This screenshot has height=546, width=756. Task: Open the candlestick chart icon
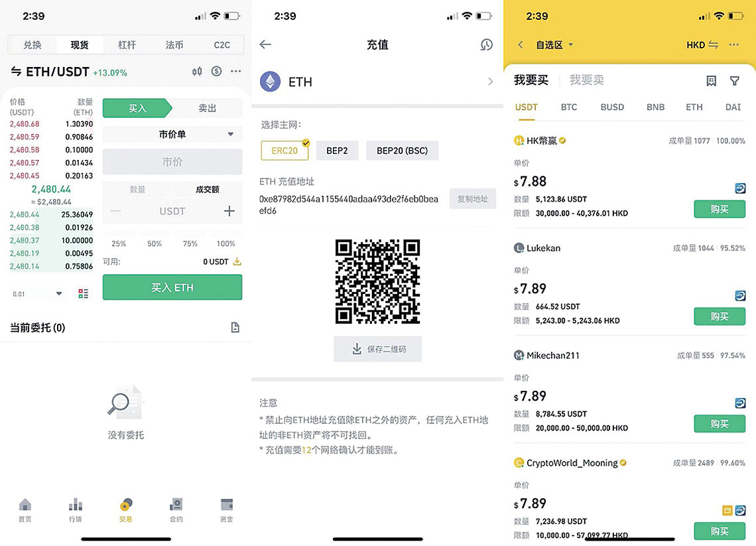click(x=197, y=72)
